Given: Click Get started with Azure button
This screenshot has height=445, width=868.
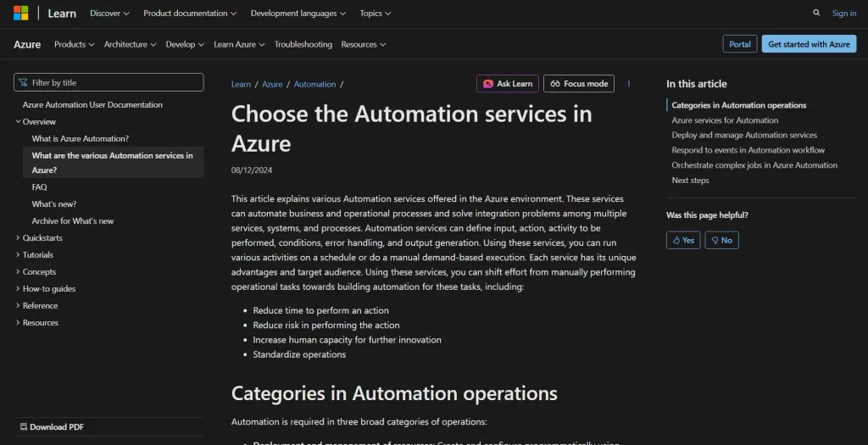Looking at the screenshot, I should [x=809, y=44].
